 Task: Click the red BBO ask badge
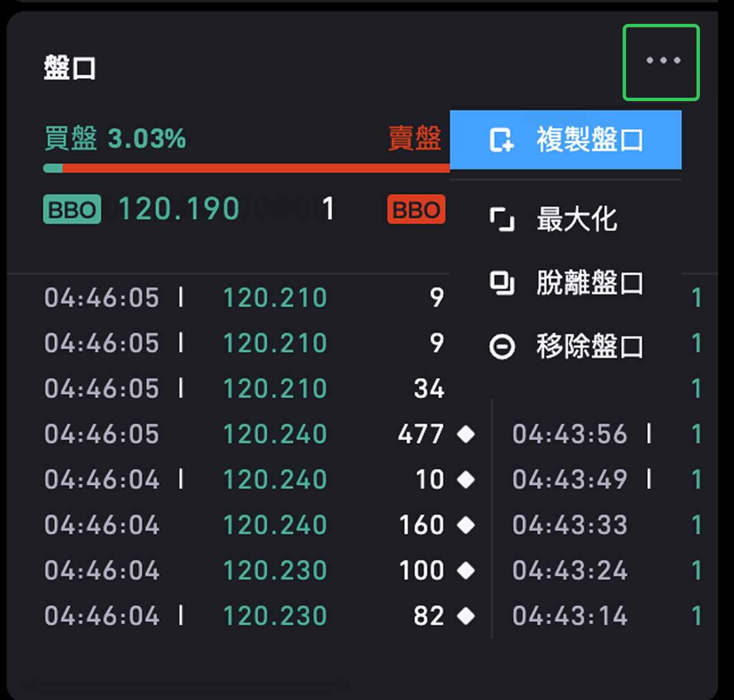(x=416, y=210)
